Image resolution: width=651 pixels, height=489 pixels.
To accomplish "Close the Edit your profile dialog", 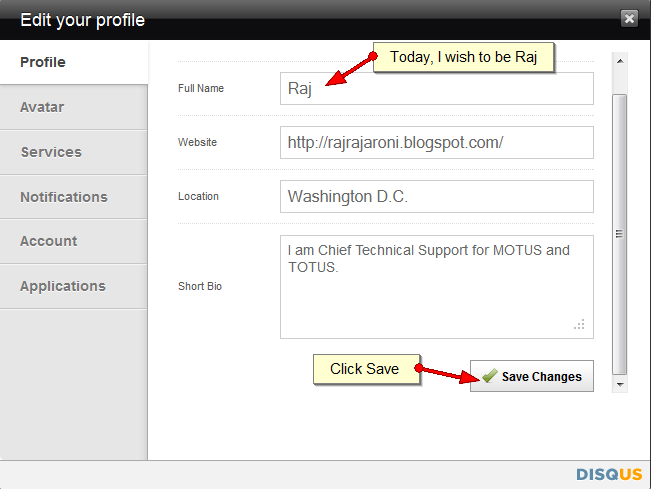I will click(x=629, y=18).
